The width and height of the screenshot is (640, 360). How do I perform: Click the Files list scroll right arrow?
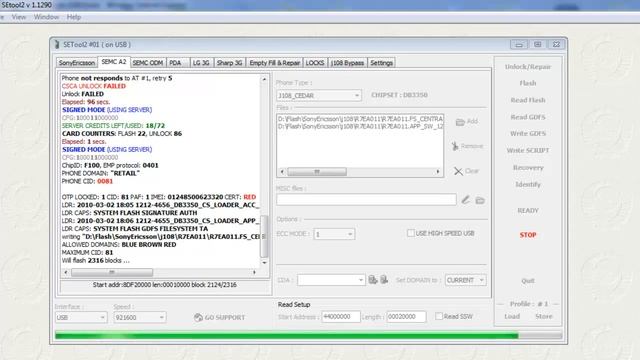[x=438, y=172]
